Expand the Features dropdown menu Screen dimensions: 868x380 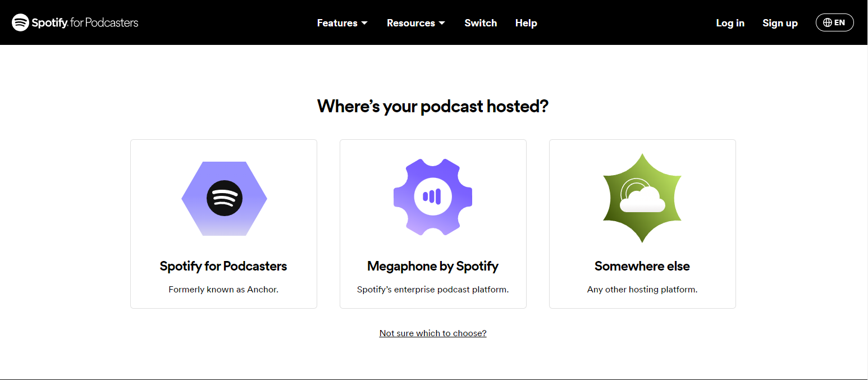coord(342,23)
